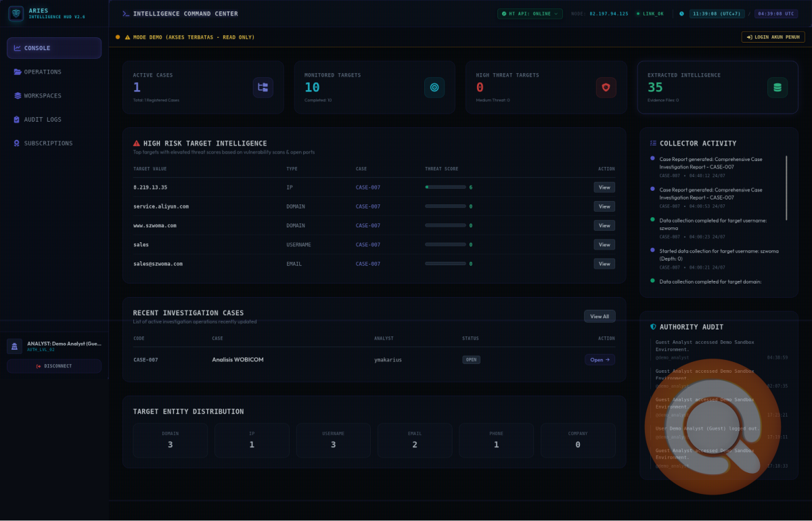Click the Disconnect button
The height and width of the screenshot is (521, 812).
(54, 366)
